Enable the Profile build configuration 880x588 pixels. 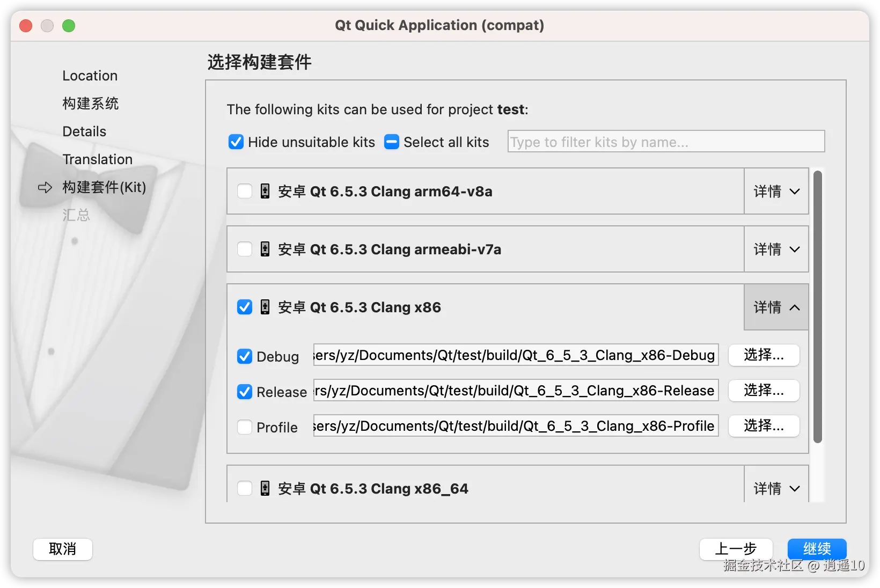[245, 428]
